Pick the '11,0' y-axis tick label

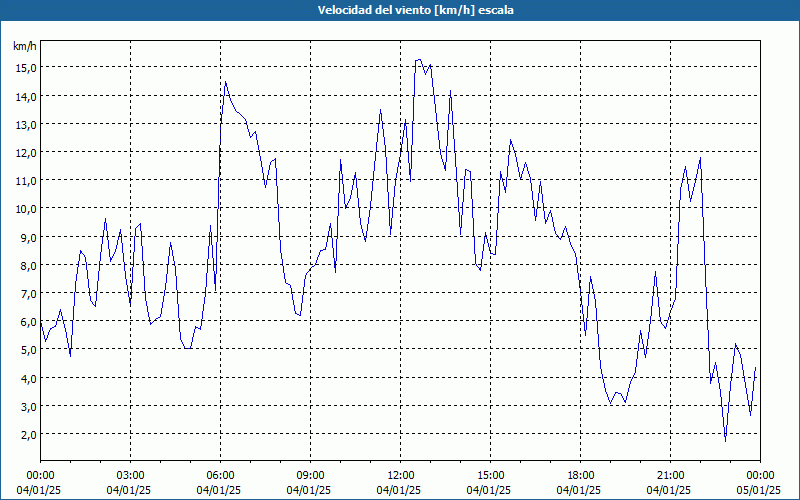pyautogui.click(x=25, y=180)
